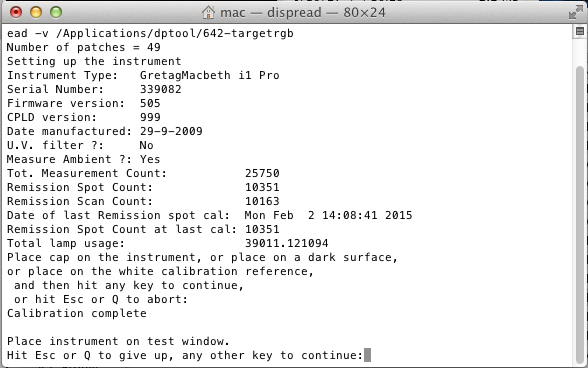Click the serial number value 339082
This screenshot has height=368, width=588.
point(160,89)
